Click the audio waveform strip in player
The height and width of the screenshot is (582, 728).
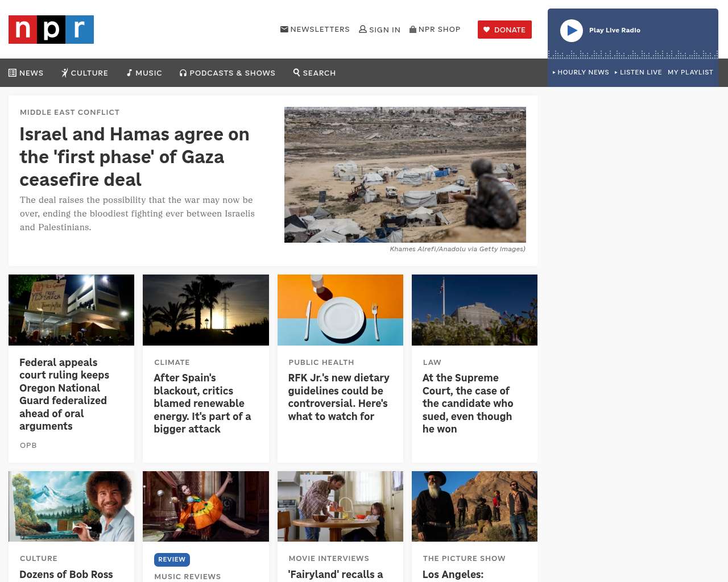tap(633, 55)
